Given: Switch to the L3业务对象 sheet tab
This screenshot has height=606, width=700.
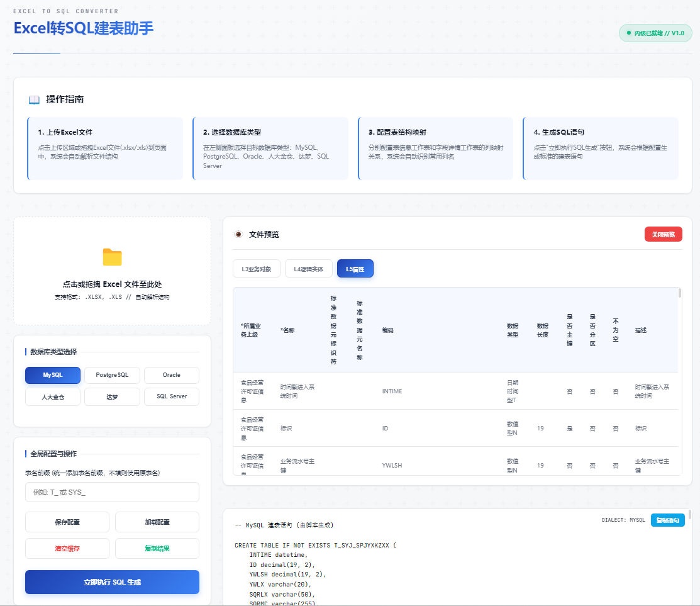Looking at the screenshot, I should pos(256,269).
